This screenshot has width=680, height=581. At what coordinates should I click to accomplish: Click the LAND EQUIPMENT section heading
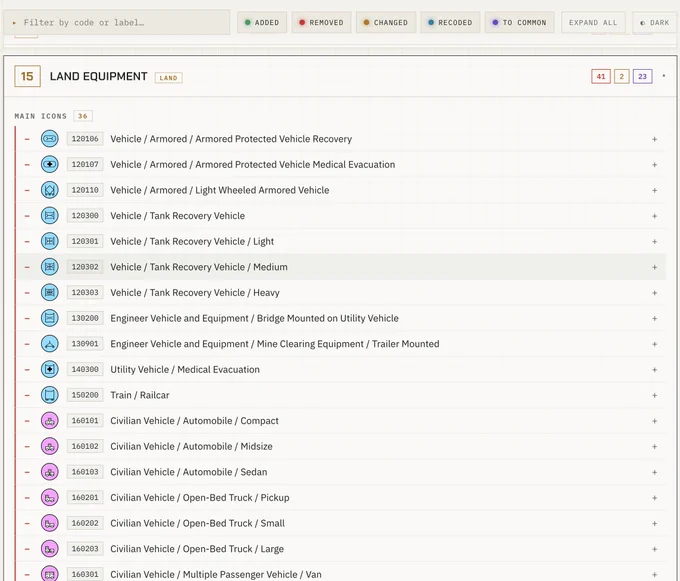tap(98, 76)
